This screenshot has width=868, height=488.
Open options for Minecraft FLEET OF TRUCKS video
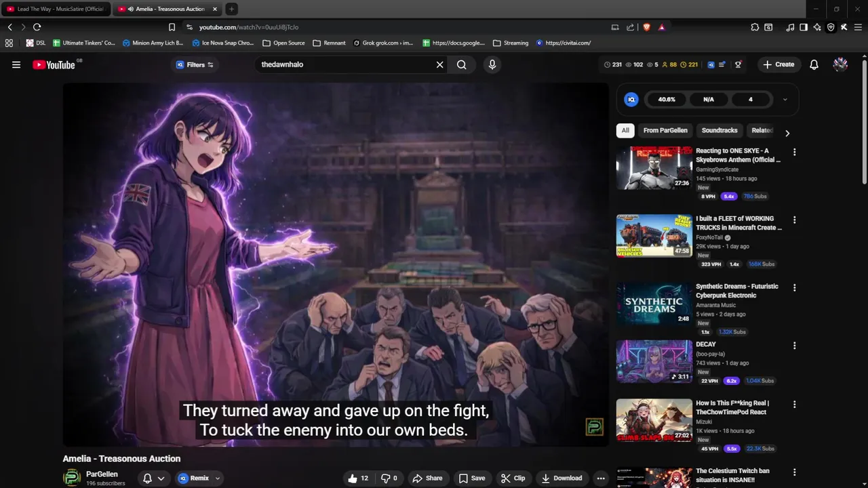(794, 220)
